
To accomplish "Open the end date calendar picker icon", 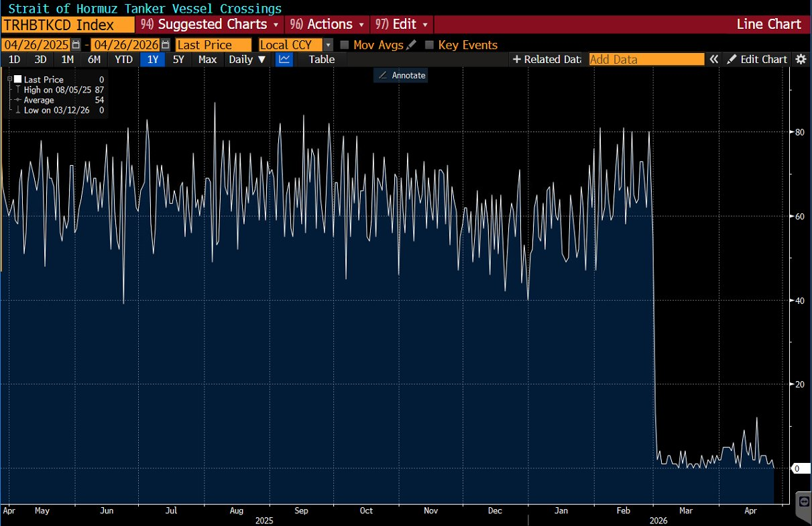I will (165, 45).
